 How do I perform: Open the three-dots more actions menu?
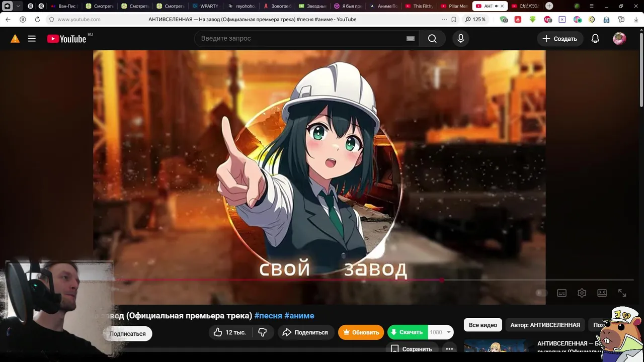pos(449,349)
